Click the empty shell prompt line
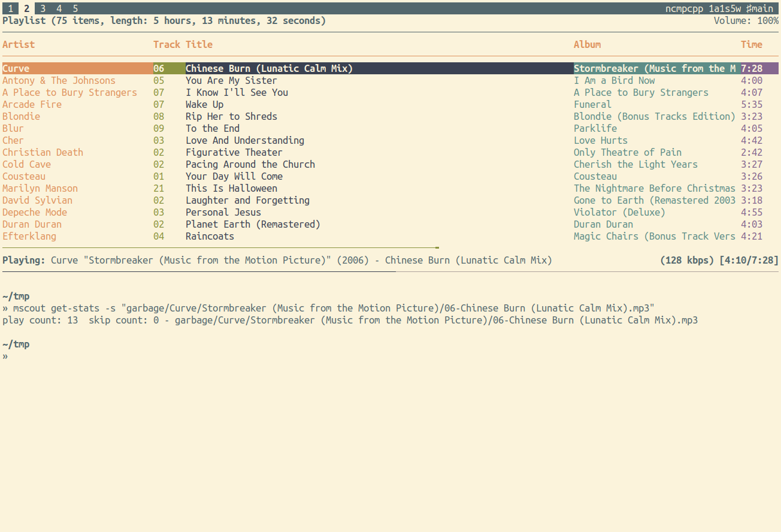781x532 pixels. (390, 356)
